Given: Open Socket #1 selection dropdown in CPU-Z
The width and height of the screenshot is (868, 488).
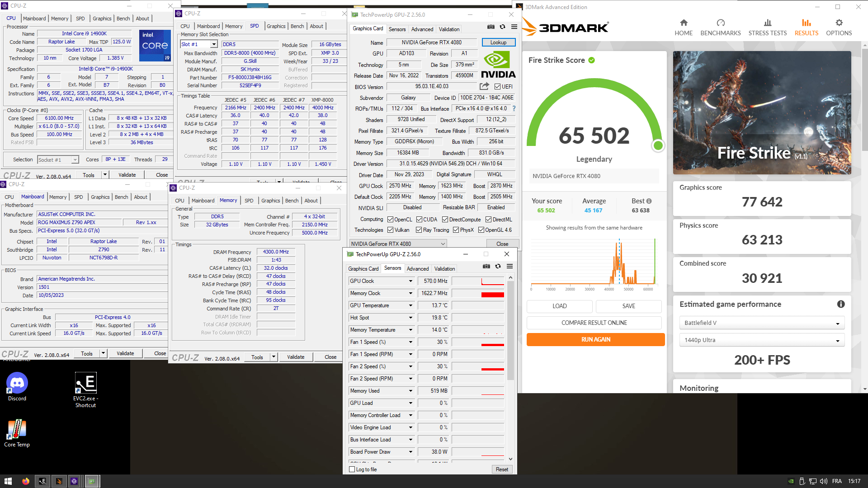Looking at the screenshot, I should point(58,160).
